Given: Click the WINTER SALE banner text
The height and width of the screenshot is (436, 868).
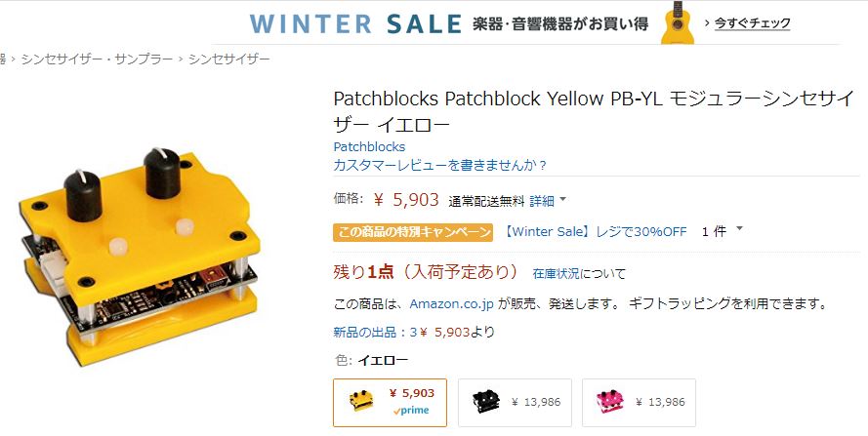Looking at the screenshot, I should pos(355,23).
